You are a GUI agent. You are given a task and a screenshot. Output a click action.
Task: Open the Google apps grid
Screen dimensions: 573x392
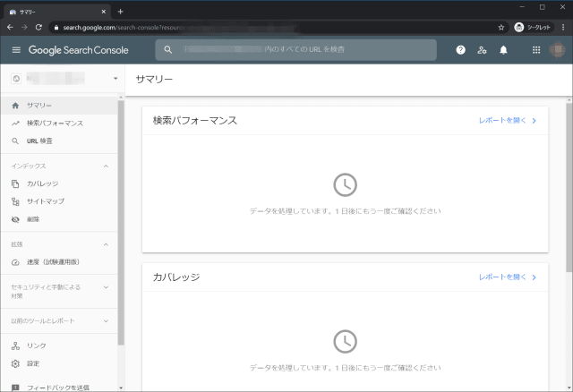point(536,50)
